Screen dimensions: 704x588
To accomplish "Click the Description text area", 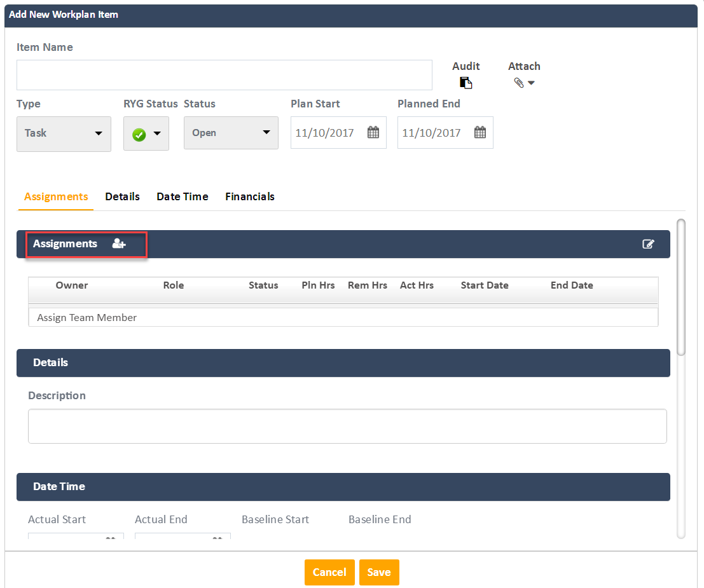I will 347,426.
